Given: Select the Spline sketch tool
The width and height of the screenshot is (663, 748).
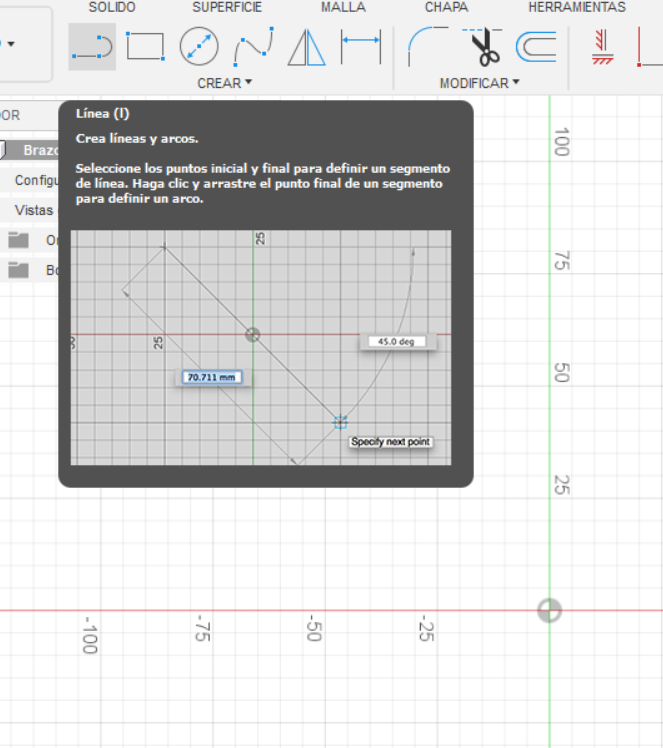Looking at the screenshot, I should 253,46.
